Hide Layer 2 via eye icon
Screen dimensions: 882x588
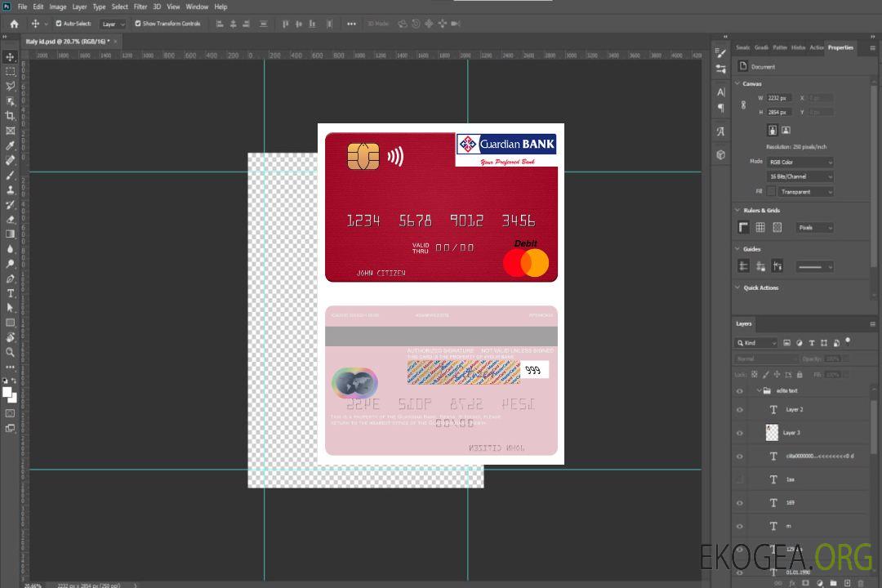(x=740, y=410)
